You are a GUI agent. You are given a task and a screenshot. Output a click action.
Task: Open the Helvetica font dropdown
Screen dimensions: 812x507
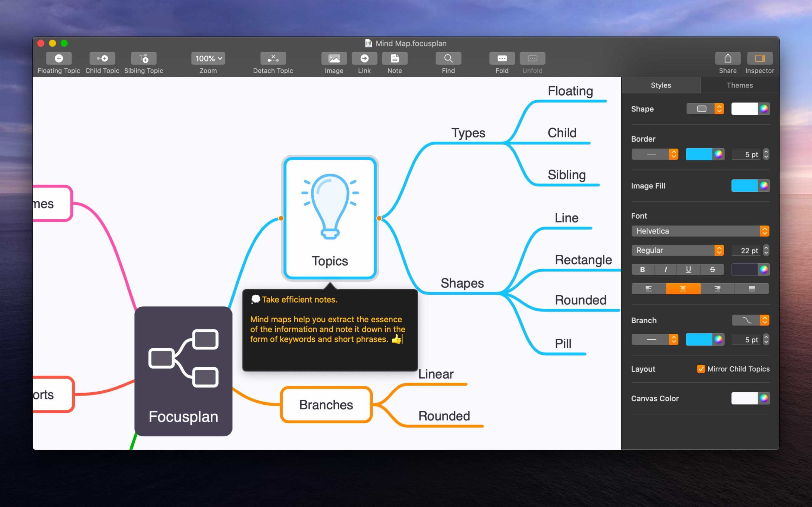[x=700, y=231]
